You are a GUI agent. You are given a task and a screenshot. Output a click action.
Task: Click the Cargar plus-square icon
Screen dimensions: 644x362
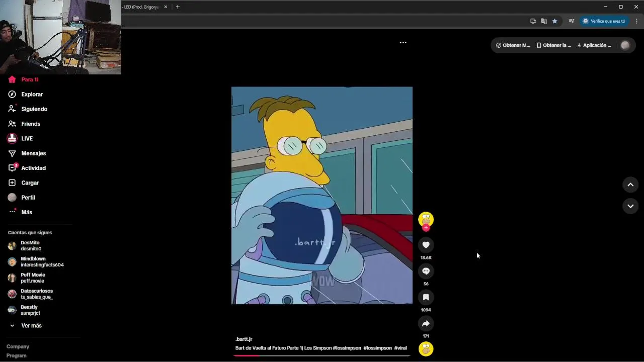[12, 183]
